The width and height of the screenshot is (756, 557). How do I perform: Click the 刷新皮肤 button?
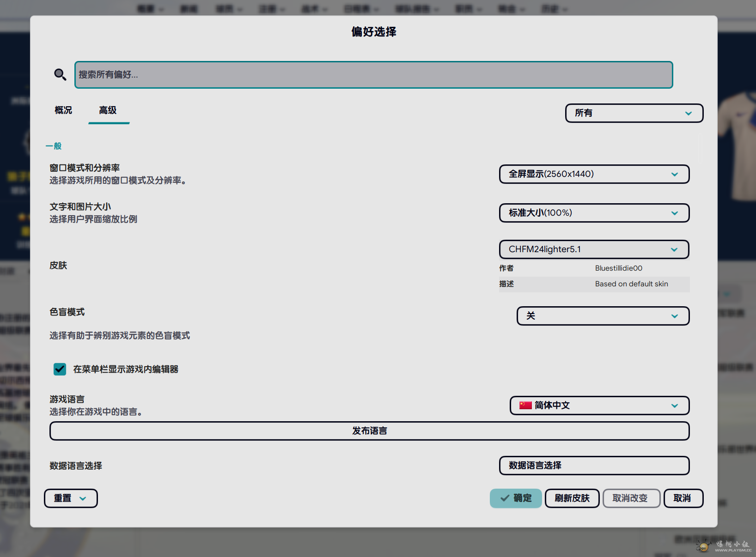[572, 498]
